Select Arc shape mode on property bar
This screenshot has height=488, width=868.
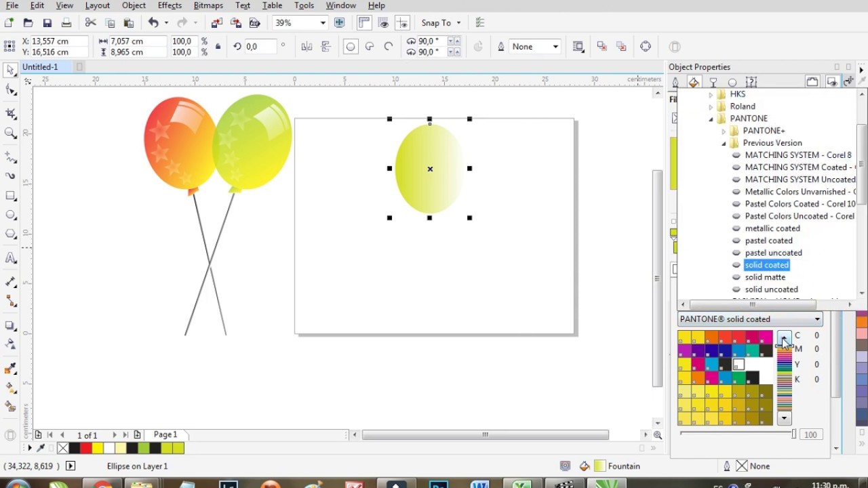point(389,47)
